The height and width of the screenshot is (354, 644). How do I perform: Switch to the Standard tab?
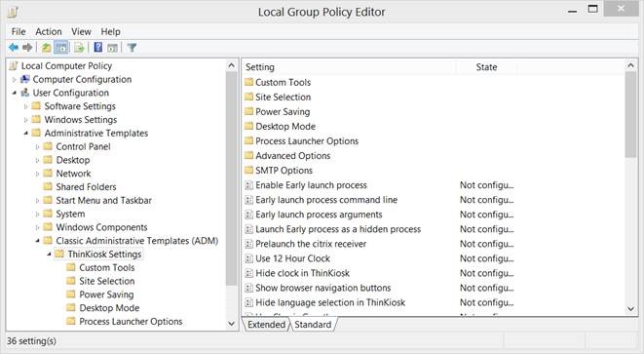pyautogui.click(x=313, y=325)
